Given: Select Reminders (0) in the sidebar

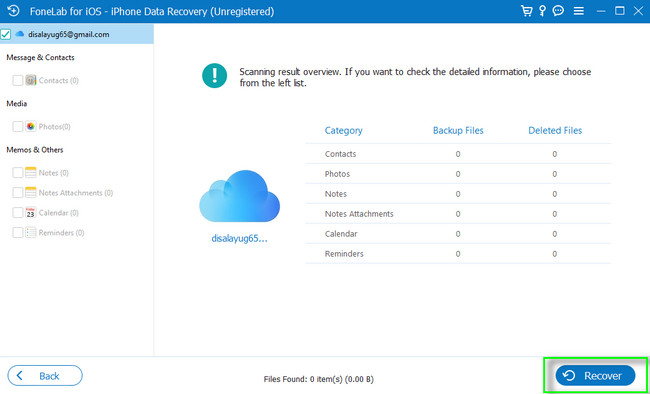Looking at the screenshot, I should [61, 233].
